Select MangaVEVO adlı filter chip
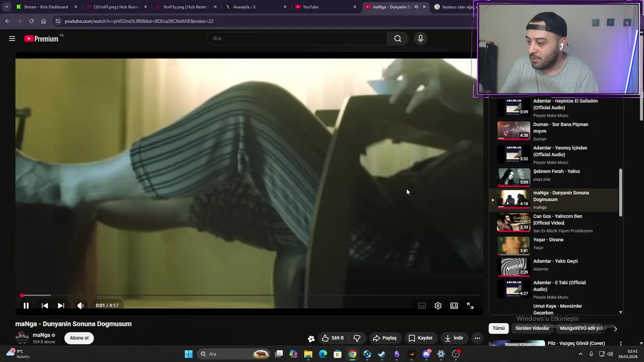This screenshot has height=362, width=644. pyautogui.click(x=581, y=328)
